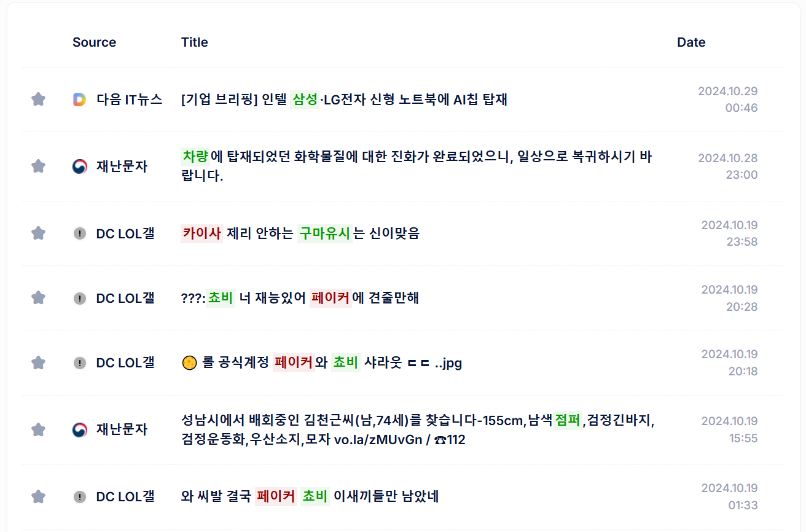806x532 pixels.
Task: Star the 와 씨발 결국 post
Action: pos(38,496)
